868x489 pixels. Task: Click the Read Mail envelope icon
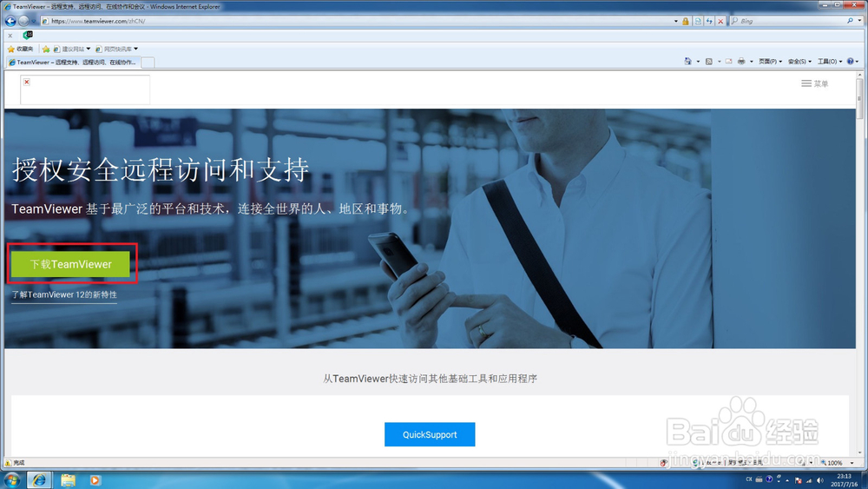728,62
